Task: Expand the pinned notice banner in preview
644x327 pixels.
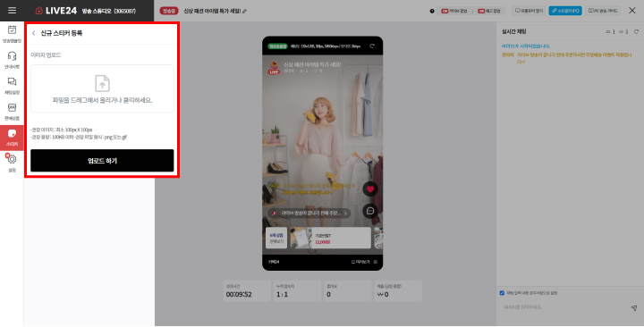Action: pyautogui.click(x=309, y=213)
